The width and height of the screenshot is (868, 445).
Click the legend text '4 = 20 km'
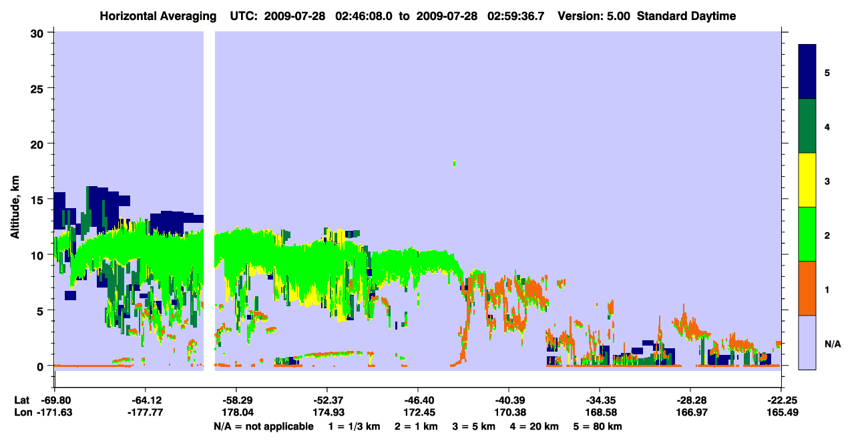(535, 426)
